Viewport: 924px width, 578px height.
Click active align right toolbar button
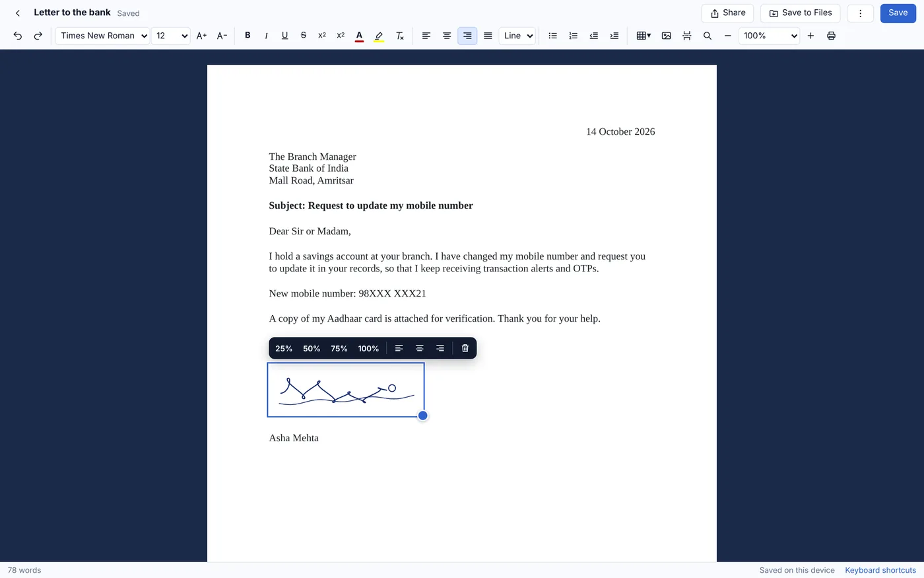(x=467, y=36)
